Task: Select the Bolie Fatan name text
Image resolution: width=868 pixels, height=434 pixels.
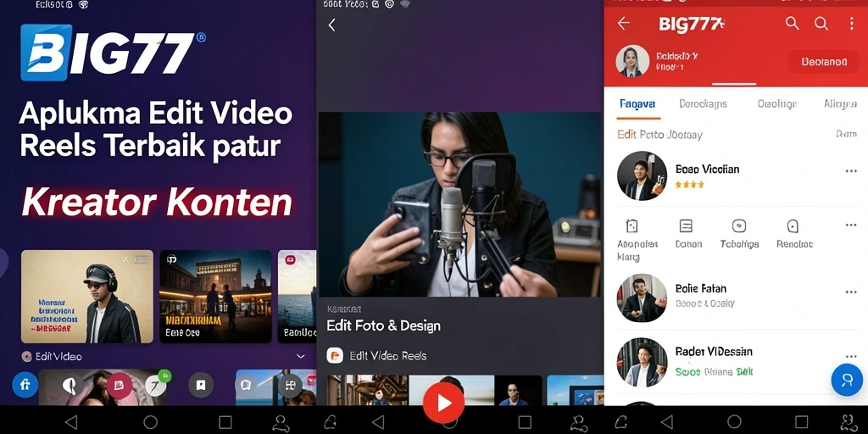Action: point(701,288)
